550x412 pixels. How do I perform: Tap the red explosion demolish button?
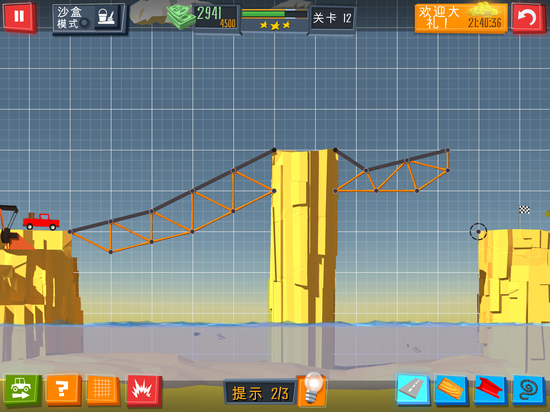pyautogui.click(x=144, y=391)
